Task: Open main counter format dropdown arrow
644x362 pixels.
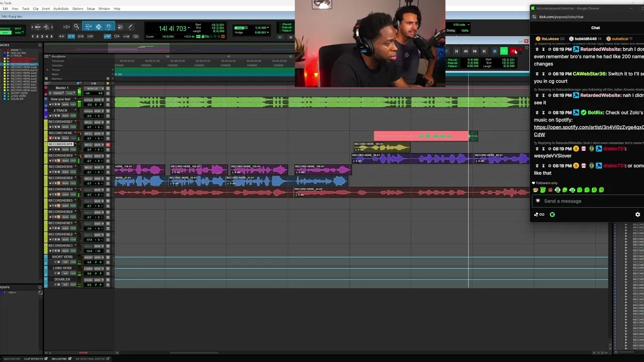Action: point(189,28)
